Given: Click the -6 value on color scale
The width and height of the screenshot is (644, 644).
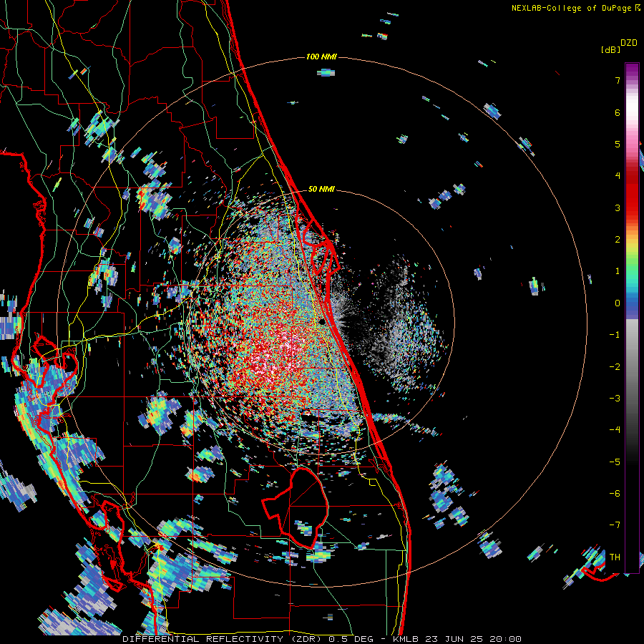Looking at the screenshot, I should 615,494.
